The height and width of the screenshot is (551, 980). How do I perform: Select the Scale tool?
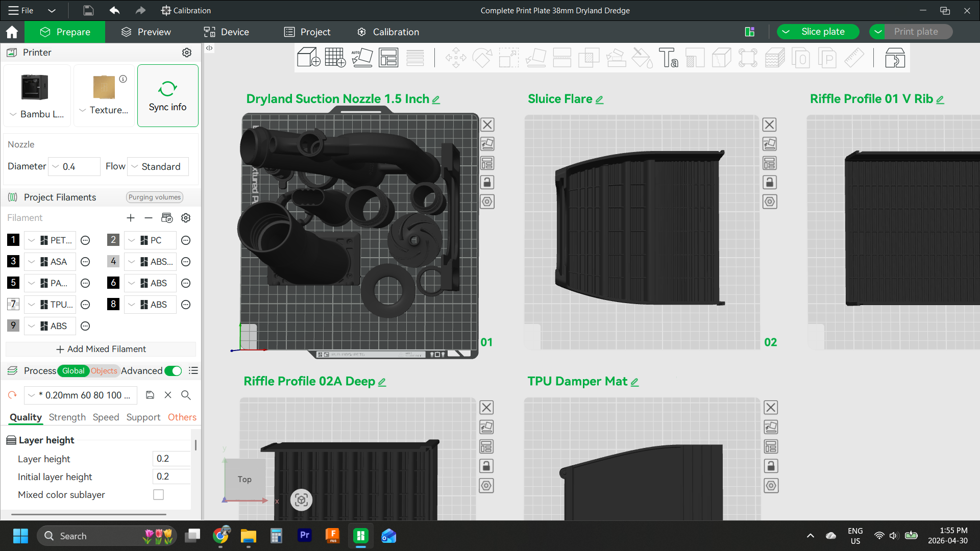click(x=508, y=58)
